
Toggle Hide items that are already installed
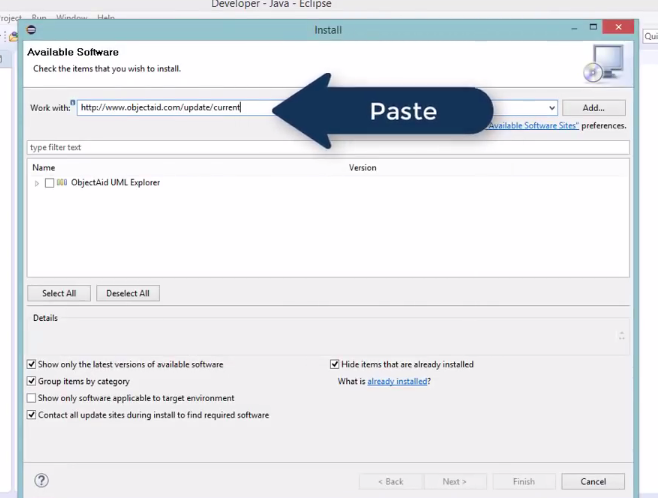click(x=334, y=364)
